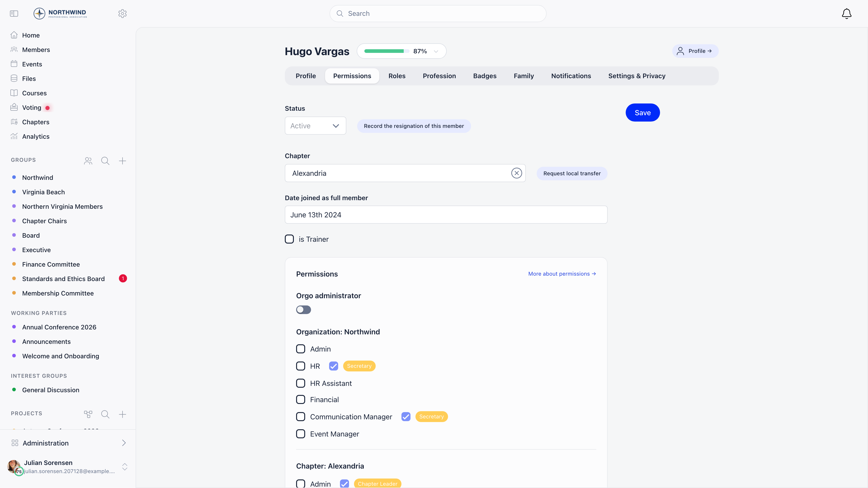Click the Groups members icon

pyautogui.click(x=88, y=161)
